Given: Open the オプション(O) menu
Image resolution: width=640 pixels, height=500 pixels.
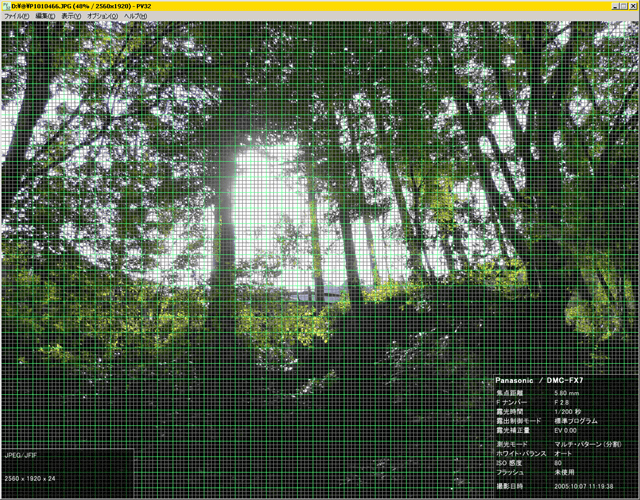Looking at the screenshot, I should [x=102, y=17].
